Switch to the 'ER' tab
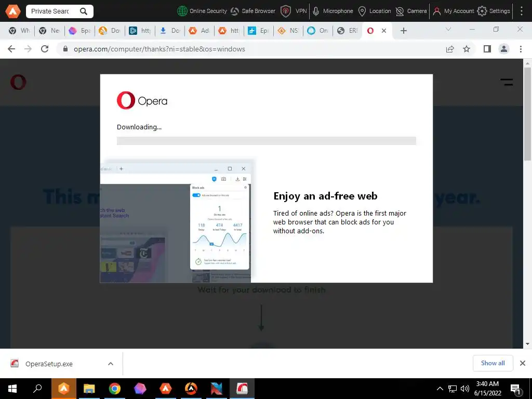 point(348,31)
